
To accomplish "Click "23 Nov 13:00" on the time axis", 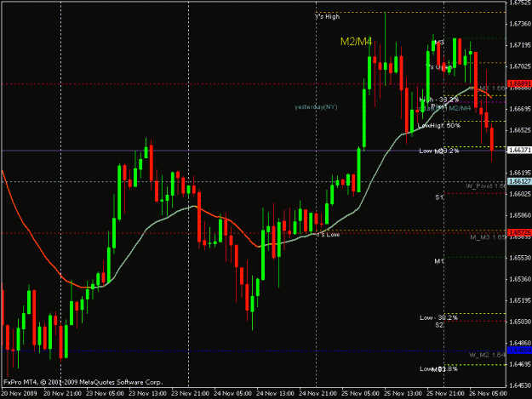I will point(147,394).
